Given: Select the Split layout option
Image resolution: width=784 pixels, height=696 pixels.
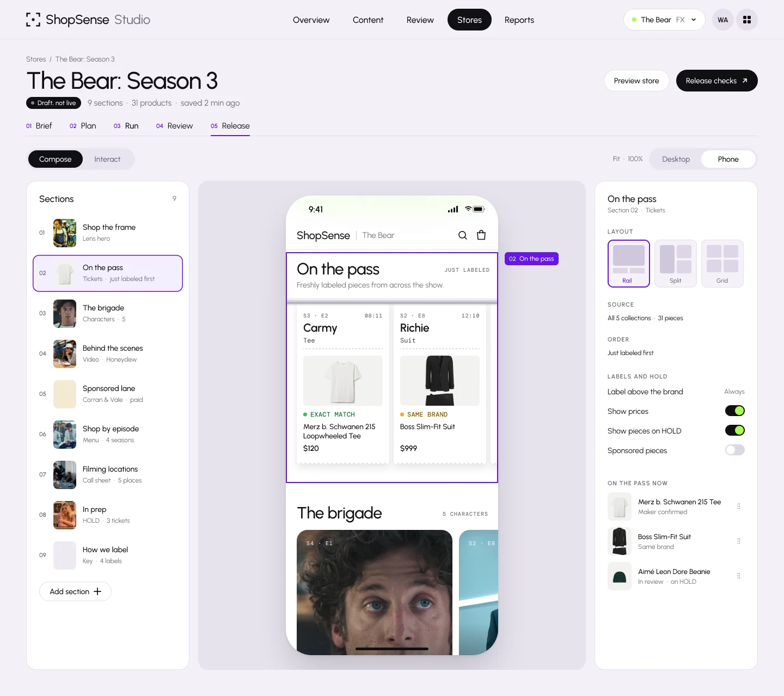Looking at the screenshot, I should pyautogui.click(x=676, y=264).
